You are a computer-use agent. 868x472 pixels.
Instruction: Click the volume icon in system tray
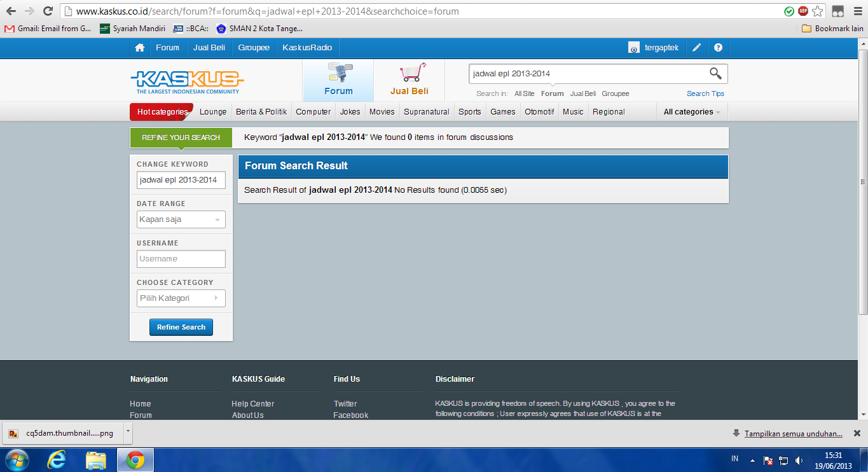point(799,460)
